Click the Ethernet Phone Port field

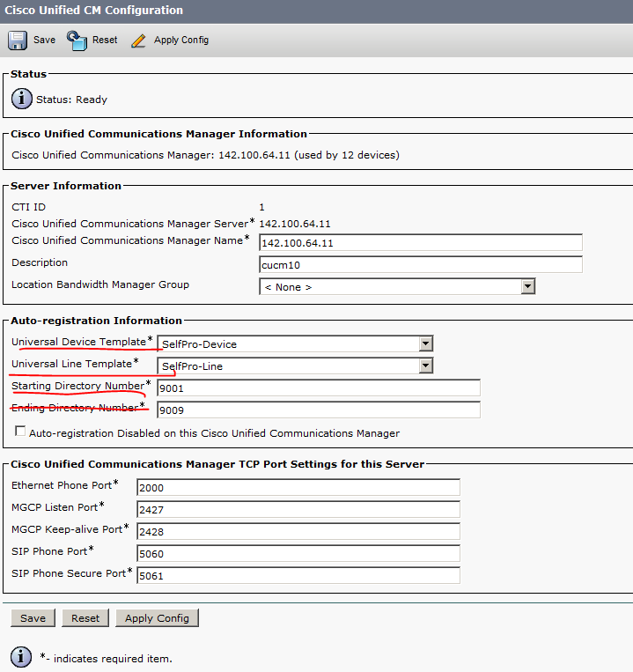298,487
